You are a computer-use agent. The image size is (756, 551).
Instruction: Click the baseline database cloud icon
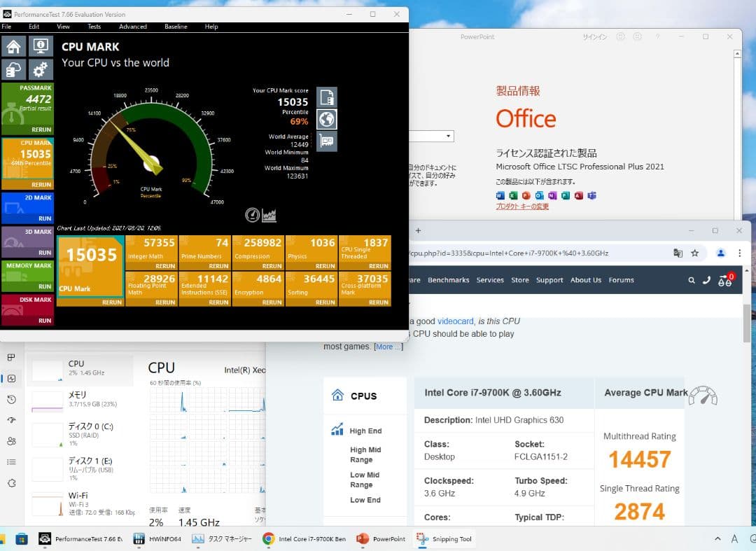pos(13,69)
